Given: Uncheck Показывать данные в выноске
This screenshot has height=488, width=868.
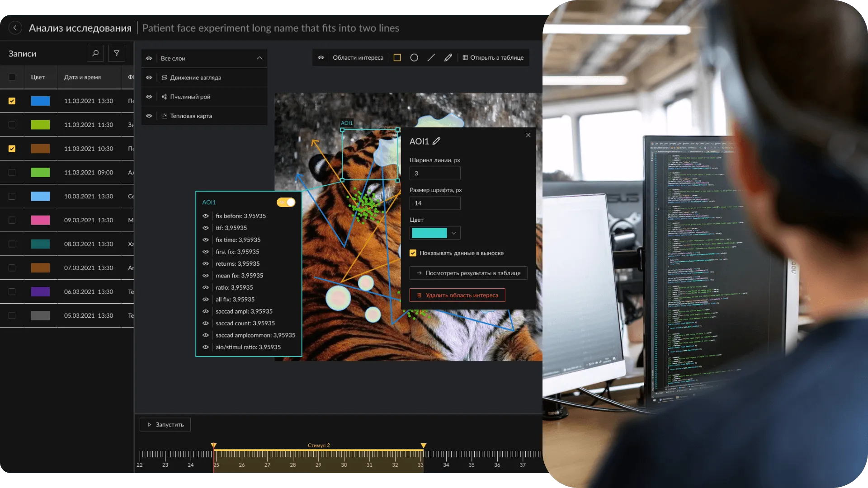Looking at the screenshot, I should (x=413, y=253).
